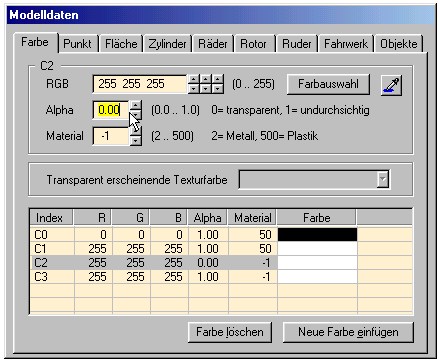
Task: Increase the Alpha value with up arrow
Action: coord(135,106)
